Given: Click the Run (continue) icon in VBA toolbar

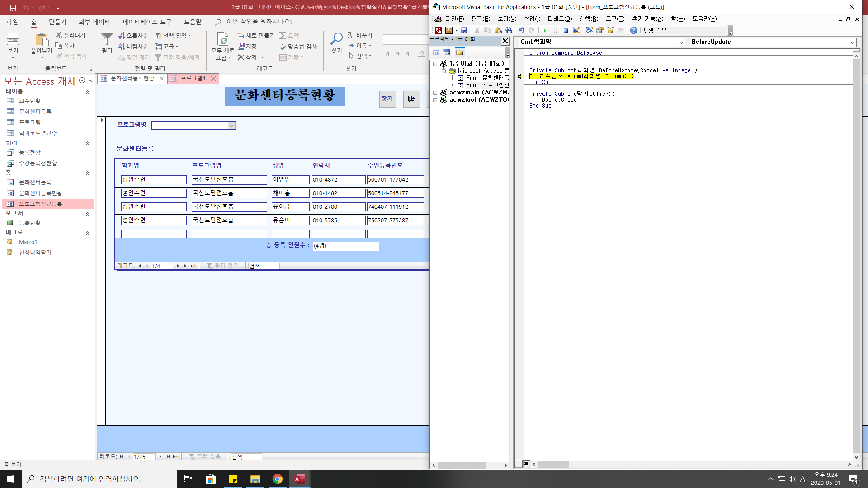Looking at the screenshot, I should [545, 30].
